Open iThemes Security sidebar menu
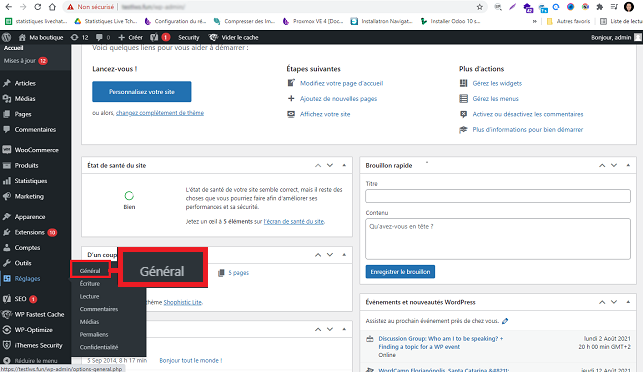 coord(39,346)
